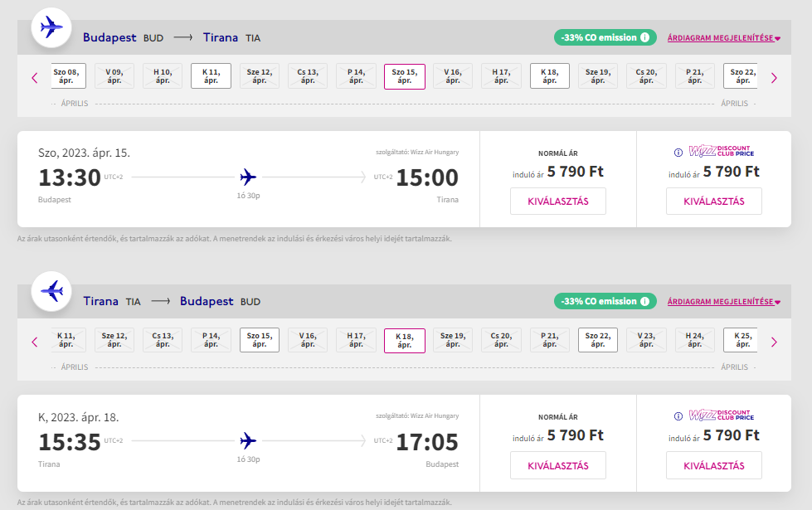Click the outbound flight airplane circle icon
Screen dimensions: 812x510
tap(51, 27)
